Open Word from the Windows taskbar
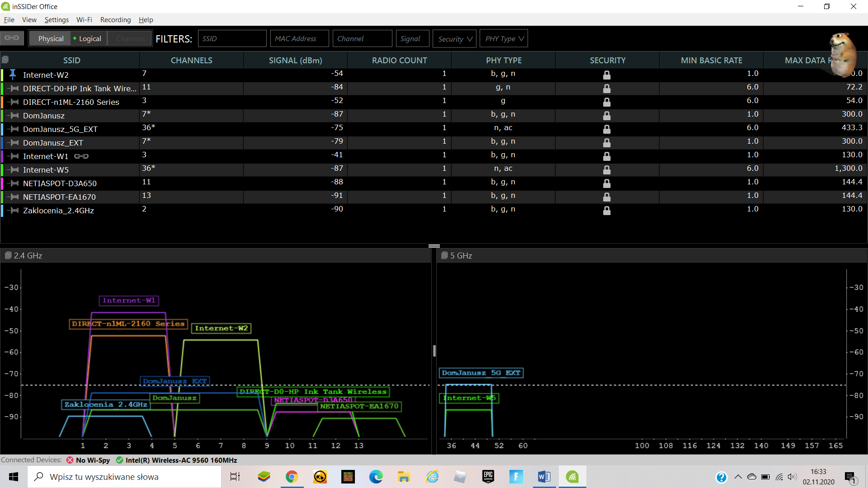868x488 pixels. tap(544, 477)
